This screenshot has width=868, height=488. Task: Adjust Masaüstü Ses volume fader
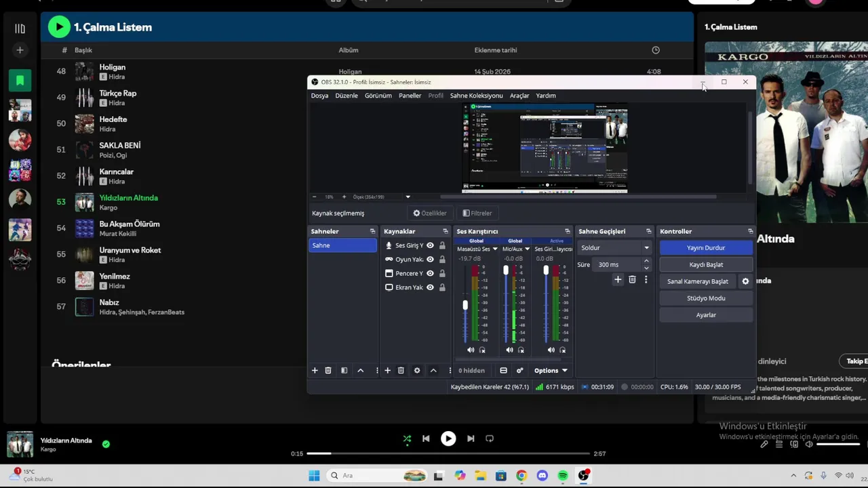[465, 306]
